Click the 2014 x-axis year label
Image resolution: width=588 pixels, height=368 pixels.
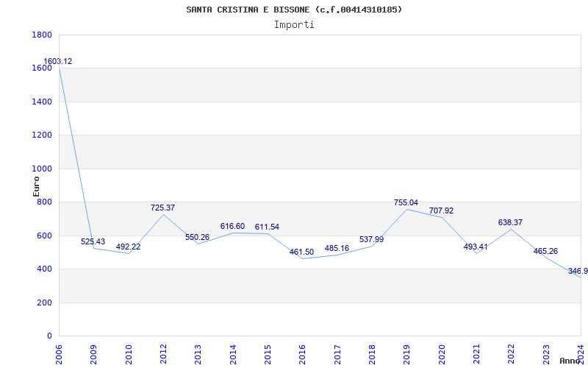[233, 355]
